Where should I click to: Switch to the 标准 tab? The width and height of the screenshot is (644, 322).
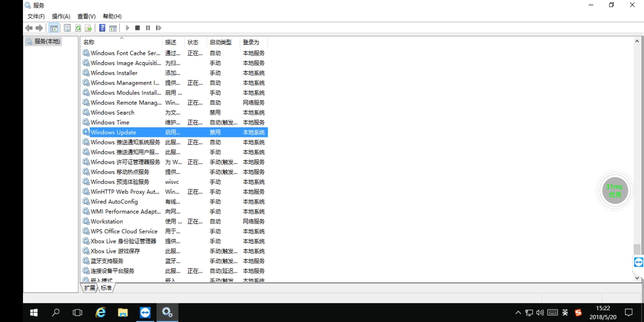pyautogui.click(x=106, y=288)
